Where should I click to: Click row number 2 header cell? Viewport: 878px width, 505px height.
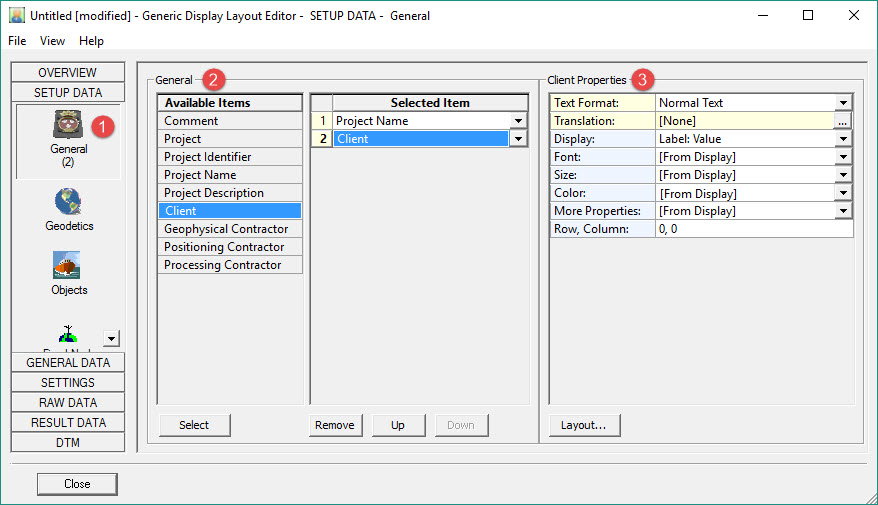click(322, 139)
